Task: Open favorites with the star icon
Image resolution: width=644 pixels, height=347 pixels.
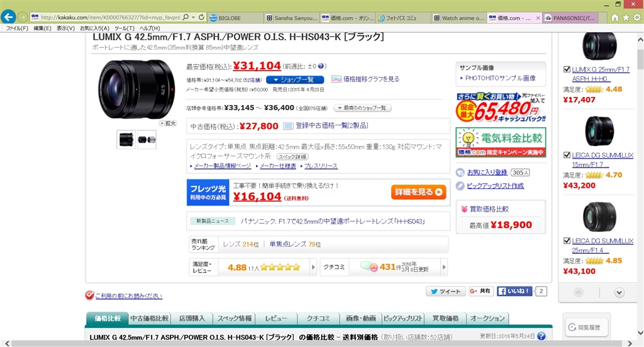Action: [x=626, y=17]
